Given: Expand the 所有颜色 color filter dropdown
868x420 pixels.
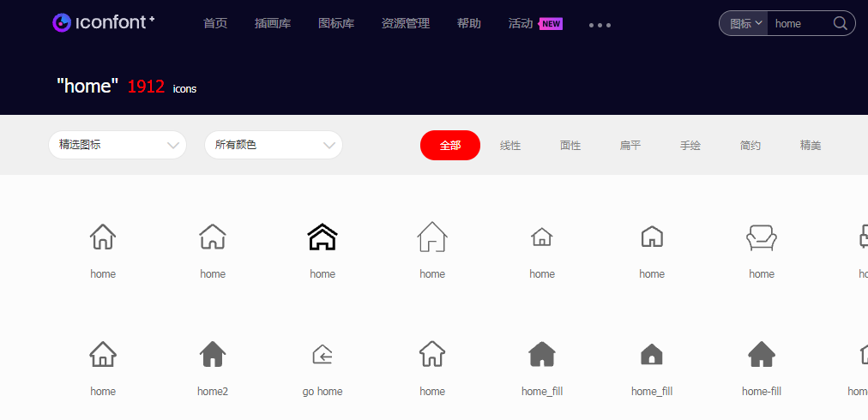Looking at the screenshot, I should pos(274,145).
